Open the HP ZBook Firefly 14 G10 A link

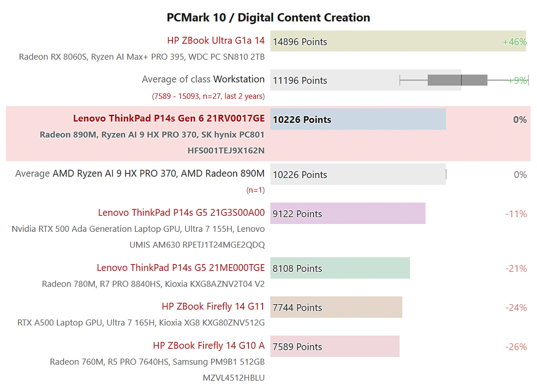pos(209,345)
